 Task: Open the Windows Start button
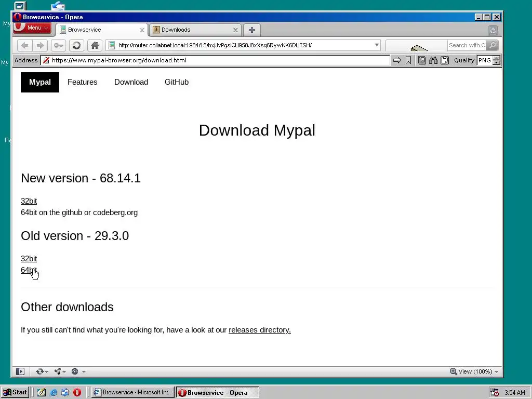click(x=15, y=392)
